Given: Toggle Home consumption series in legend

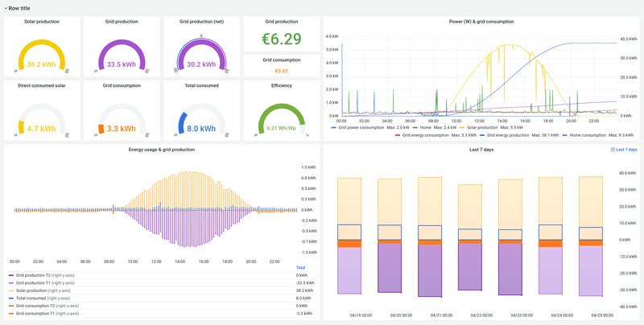Looking at the screenshot, I should pos(588,134).
